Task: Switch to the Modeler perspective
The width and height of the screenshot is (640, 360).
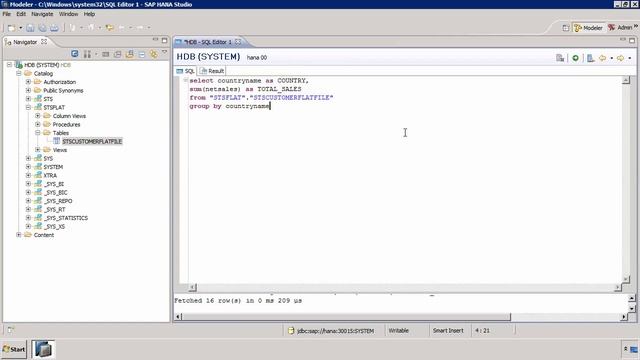Action: pos(588,28)
